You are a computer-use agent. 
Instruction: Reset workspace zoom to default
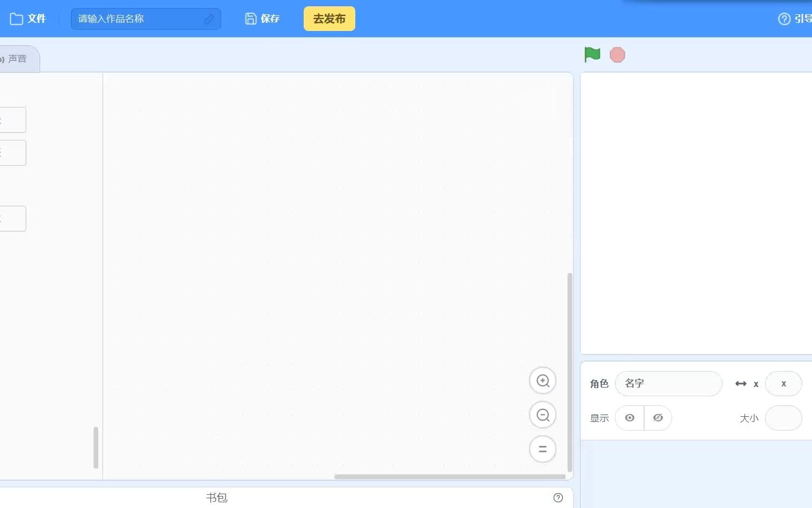(543, 449)
